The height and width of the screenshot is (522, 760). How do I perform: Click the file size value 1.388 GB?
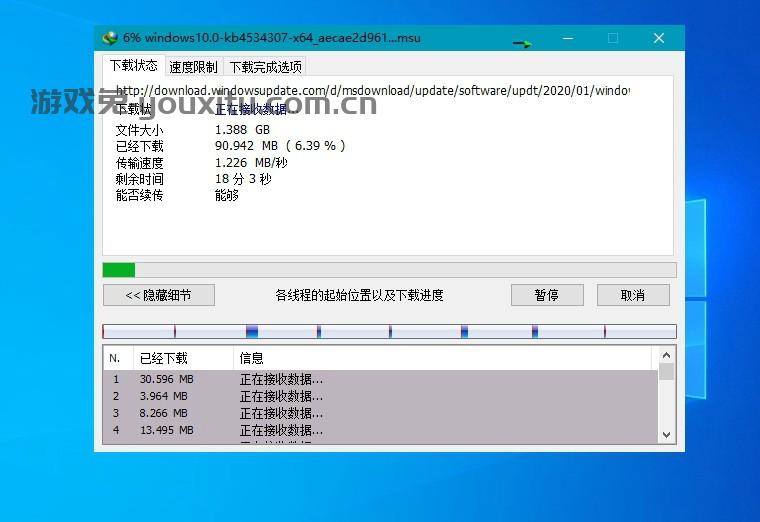pos(242,130)
